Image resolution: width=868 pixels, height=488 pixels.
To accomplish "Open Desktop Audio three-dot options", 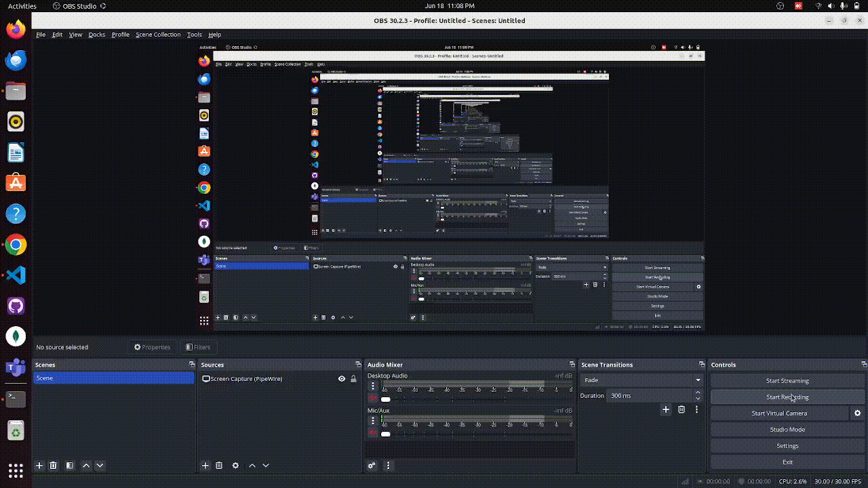I will 372,386.
